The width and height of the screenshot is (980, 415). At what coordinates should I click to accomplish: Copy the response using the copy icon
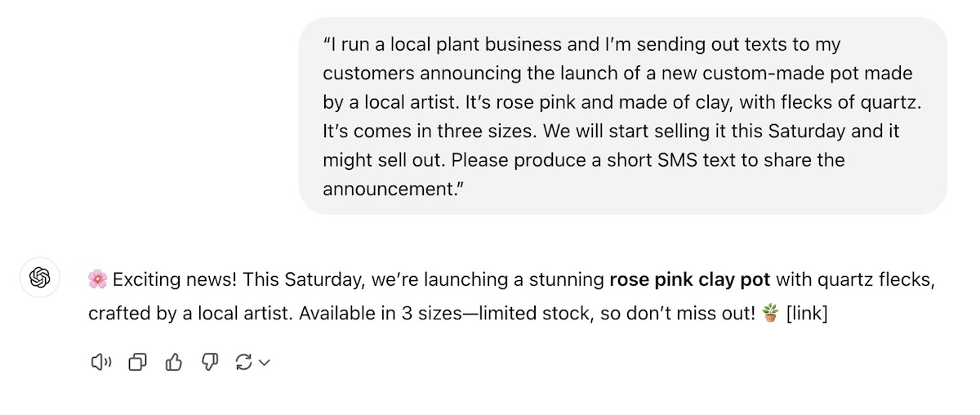click(x=137, y=362)
